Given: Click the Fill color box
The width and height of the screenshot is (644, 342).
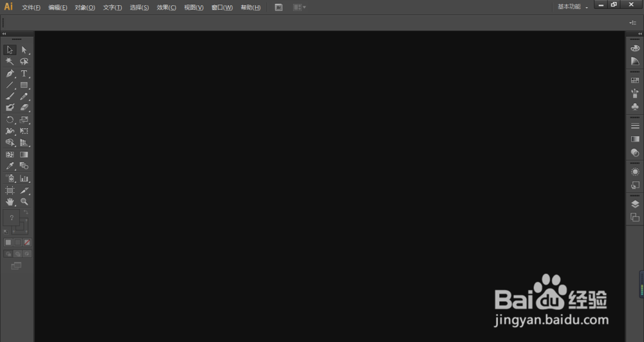Looking at the screenshot, I should 12,218.
